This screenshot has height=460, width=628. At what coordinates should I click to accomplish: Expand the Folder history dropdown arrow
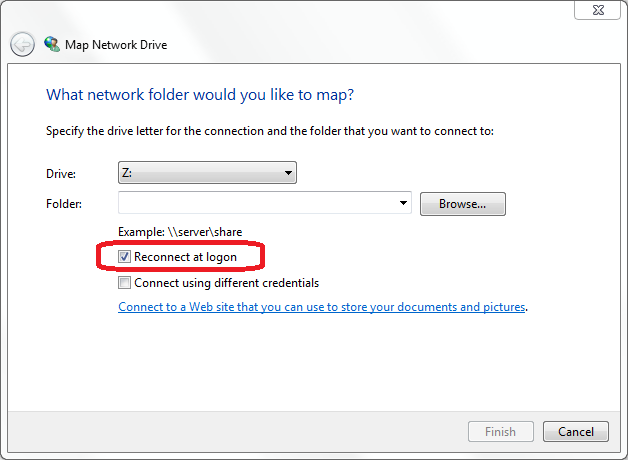pyautogui.click(x=403, y=203)
